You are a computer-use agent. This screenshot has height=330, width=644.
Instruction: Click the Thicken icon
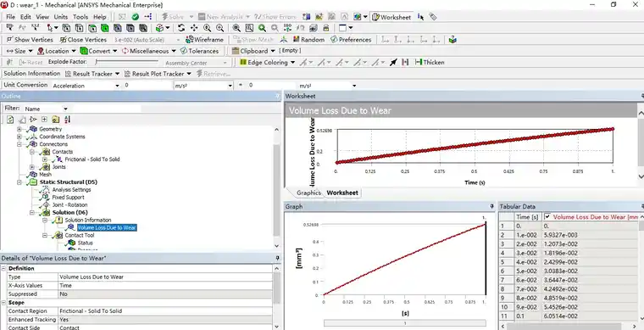(419, 63)
